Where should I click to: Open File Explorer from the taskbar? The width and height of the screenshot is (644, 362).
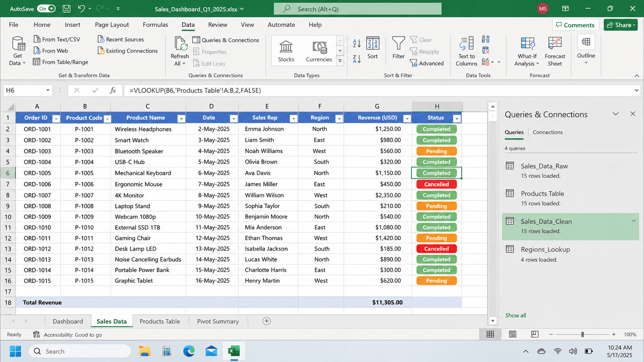tap(144, 351)
